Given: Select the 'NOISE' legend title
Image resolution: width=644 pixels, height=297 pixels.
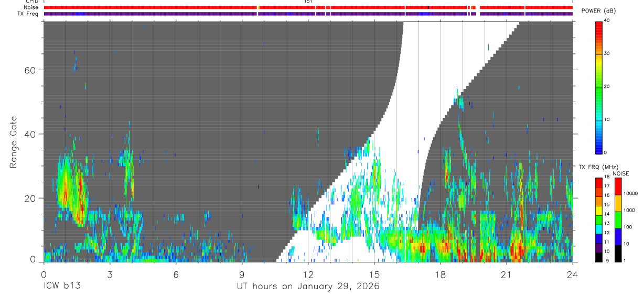Looking at the screenshot, I should [621, 173].
